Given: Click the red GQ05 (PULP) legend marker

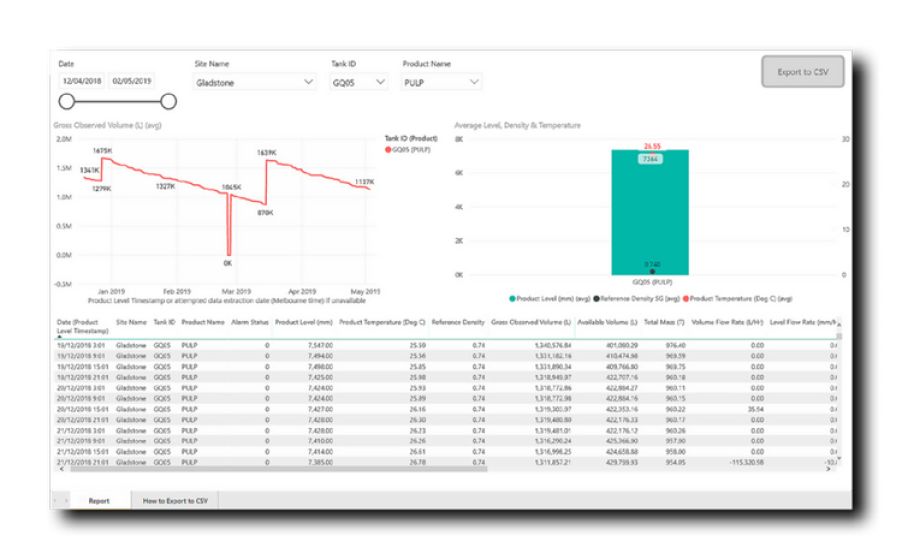Looking at the screenshot, I should coord(388,149).
